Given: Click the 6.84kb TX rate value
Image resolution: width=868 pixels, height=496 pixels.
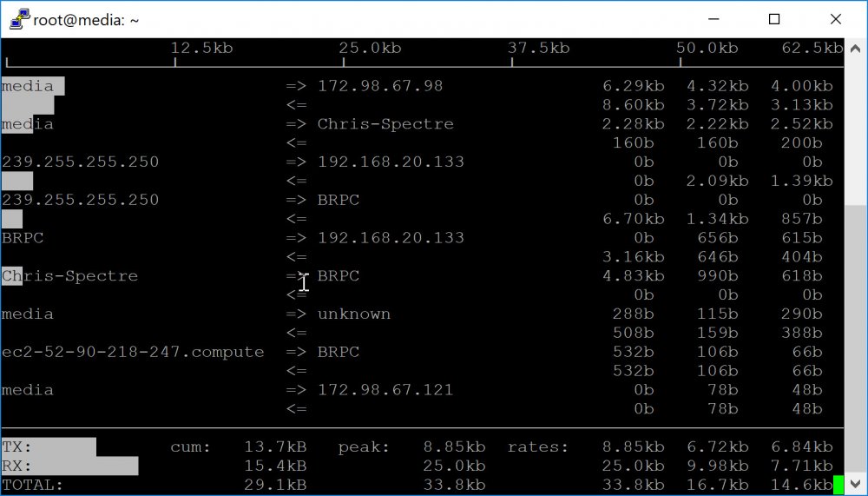Looking at the screenshot, I should tap(801, 446).
